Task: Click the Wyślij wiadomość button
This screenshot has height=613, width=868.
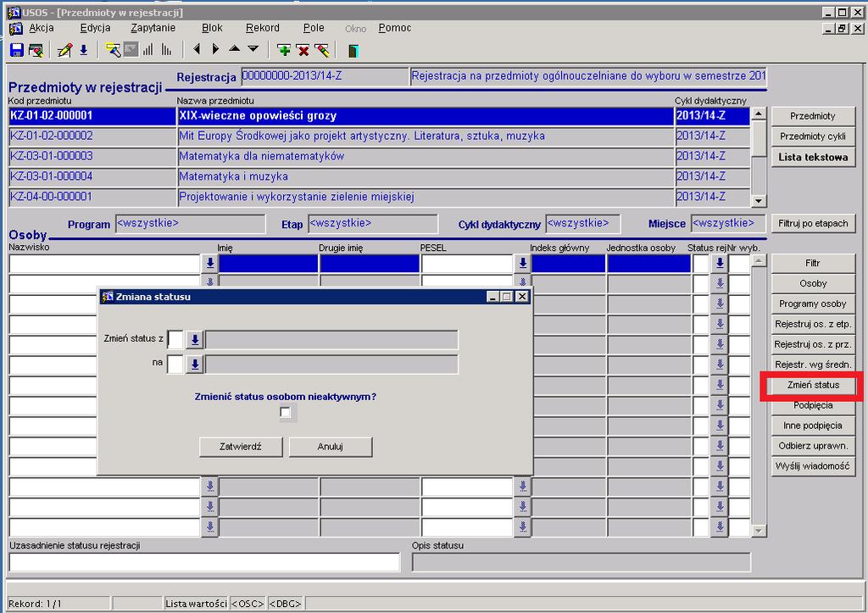Action: pyautogui.click(x=813, y=466)
